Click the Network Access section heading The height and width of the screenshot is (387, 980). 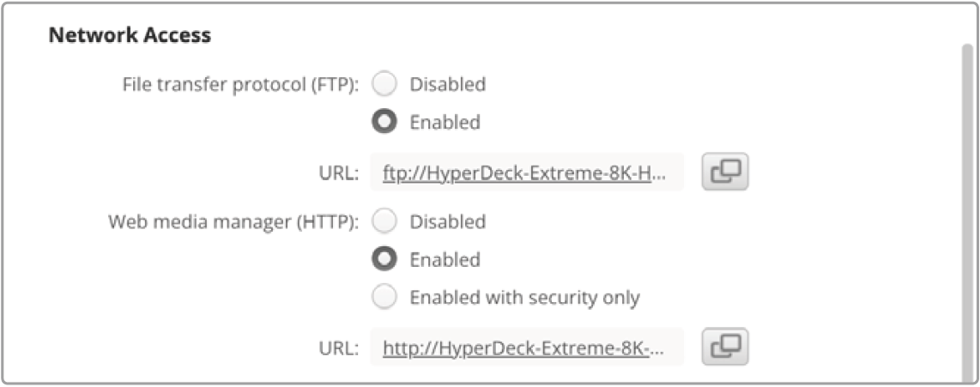pyautogui.click(x=130, y=36)
